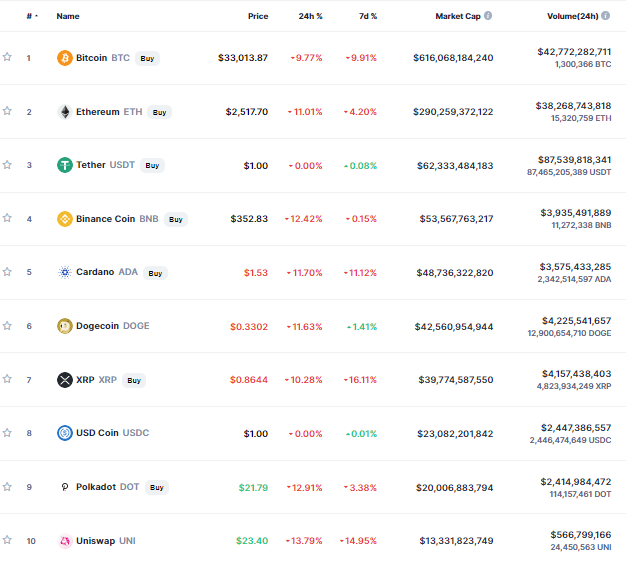
Task: Click the Binance Coin logo icon
Action: tap(65, 219)
